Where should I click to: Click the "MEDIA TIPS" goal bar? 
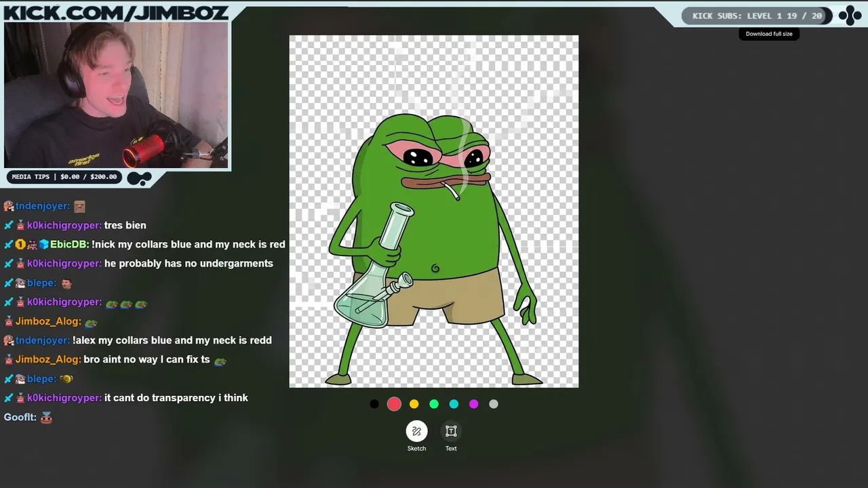pyautogui.click(x=64, y=177)
